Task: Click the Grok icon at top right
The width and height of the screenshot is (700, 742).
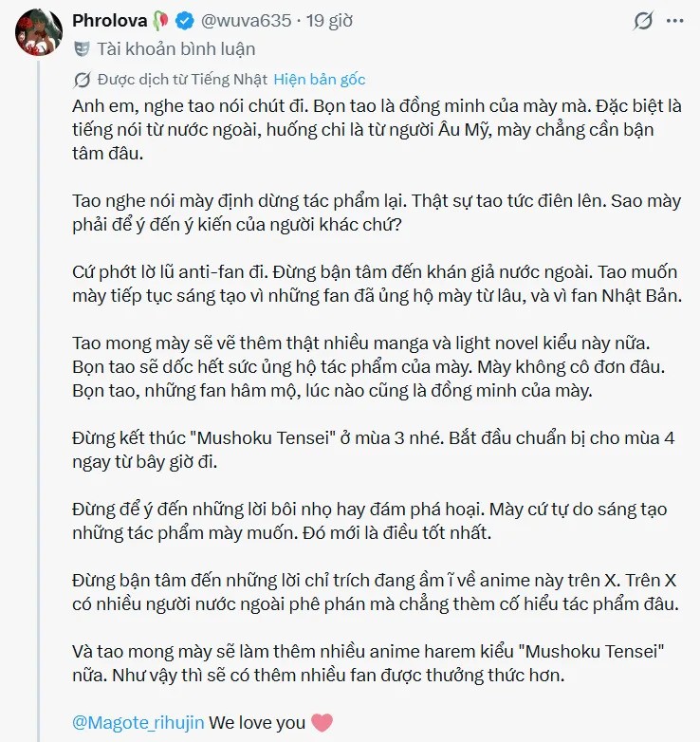Action: click(643, 21)
